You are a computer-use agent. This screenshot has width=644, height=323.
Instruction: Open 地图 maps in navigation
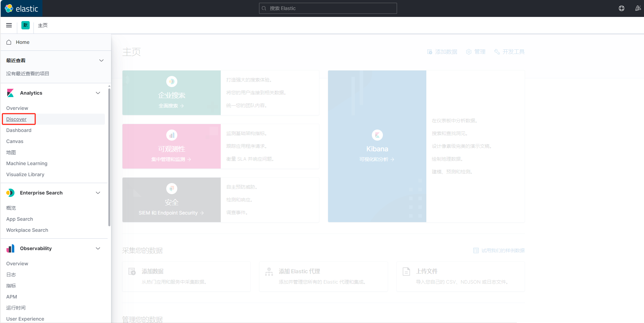click(x=11, y=152)
